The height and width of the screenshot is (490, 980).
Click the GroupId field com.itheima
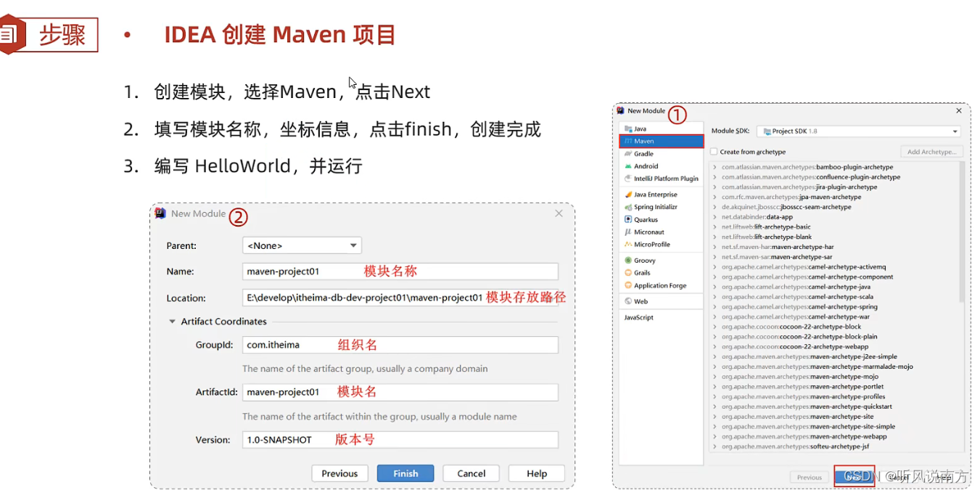point(400,345)
